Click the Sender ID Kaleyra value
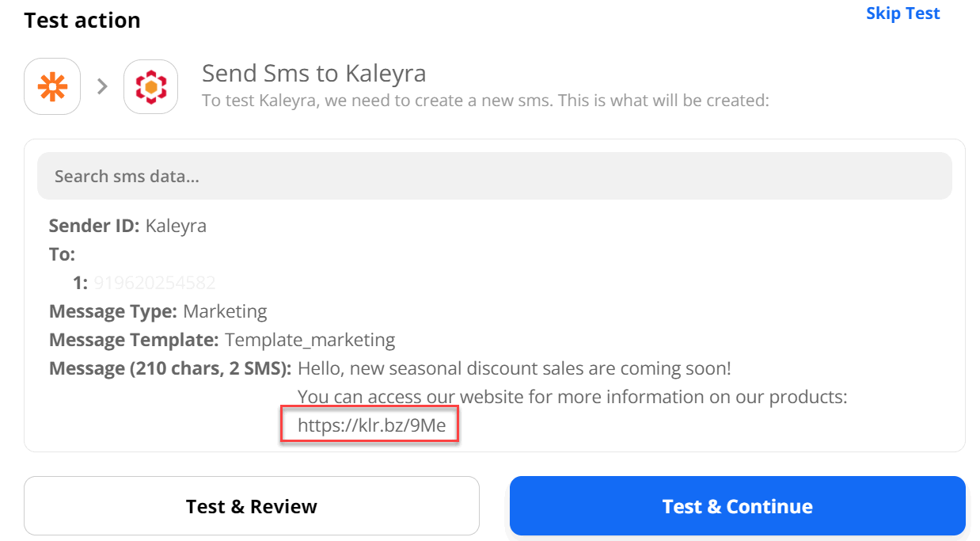The height and width of the screenshot is (541, 980). pyautogui.click(x=176, y=226)
